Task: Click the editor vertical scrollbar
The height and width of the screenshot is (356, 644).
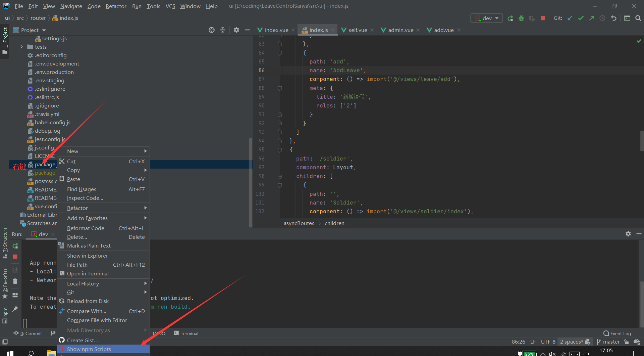Action: 642,141
